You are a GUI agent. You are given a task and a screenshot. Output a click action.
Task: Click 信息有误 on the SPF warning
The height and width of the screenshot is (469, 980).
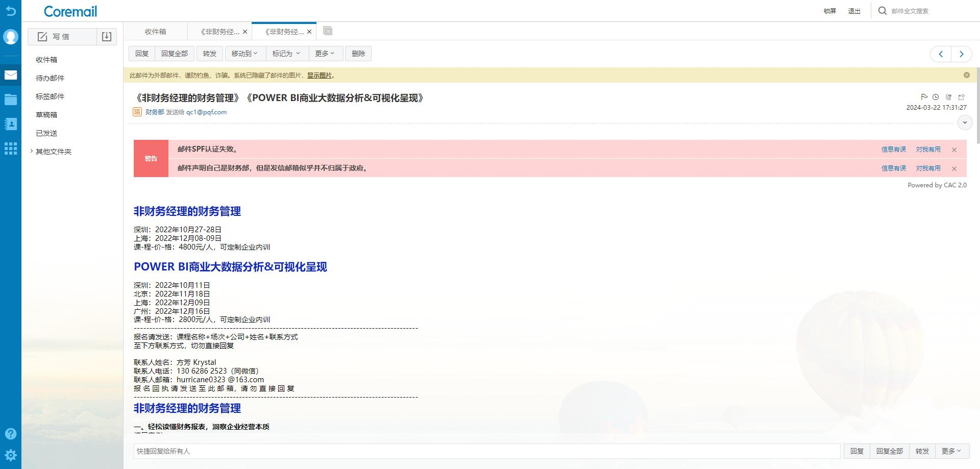coord(894,150)
